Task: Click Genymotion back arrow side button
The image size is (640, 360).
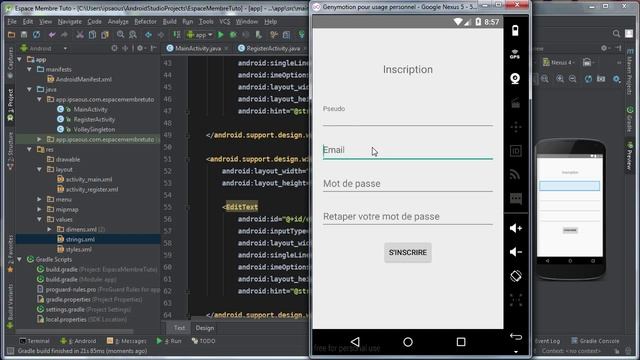Action: (516, 337)
